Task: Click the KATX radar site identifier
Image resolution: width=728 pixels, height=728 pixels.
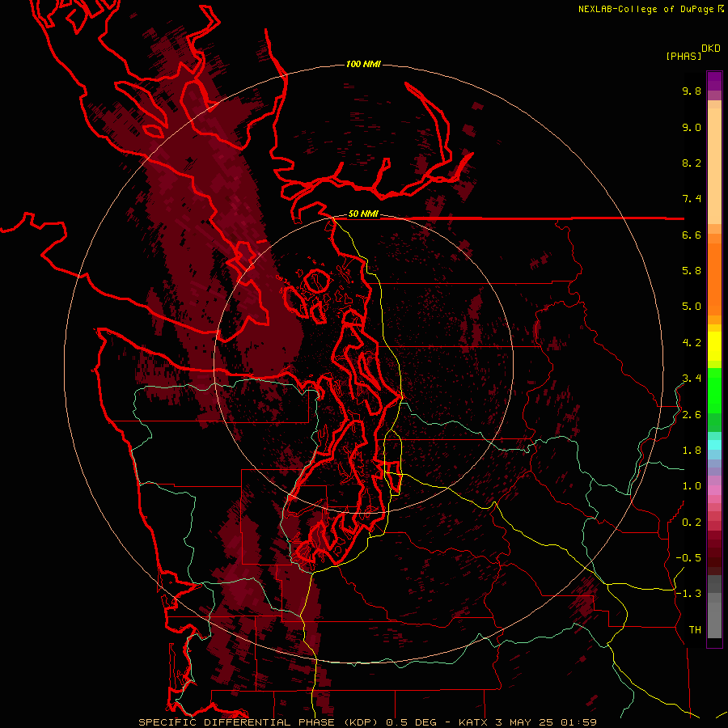Action: click(x=474, y=722)
